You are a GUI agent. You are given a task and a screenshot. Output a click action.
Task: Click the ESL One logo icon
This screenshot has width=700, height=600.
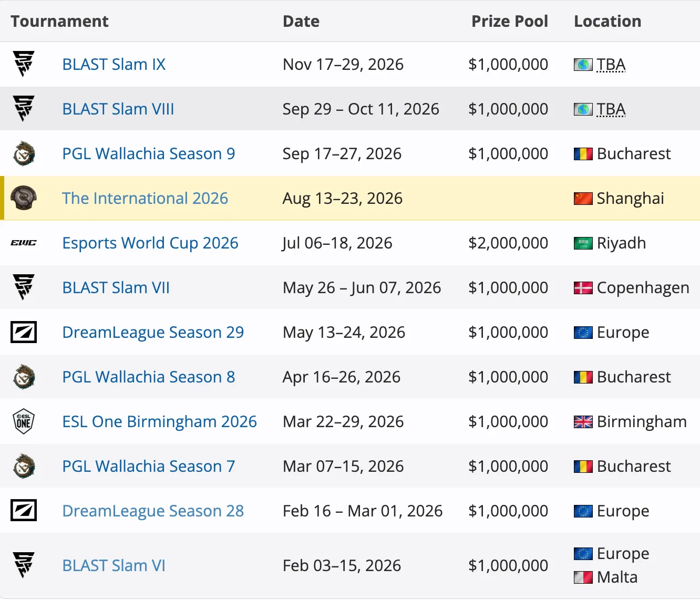(24, 421)
